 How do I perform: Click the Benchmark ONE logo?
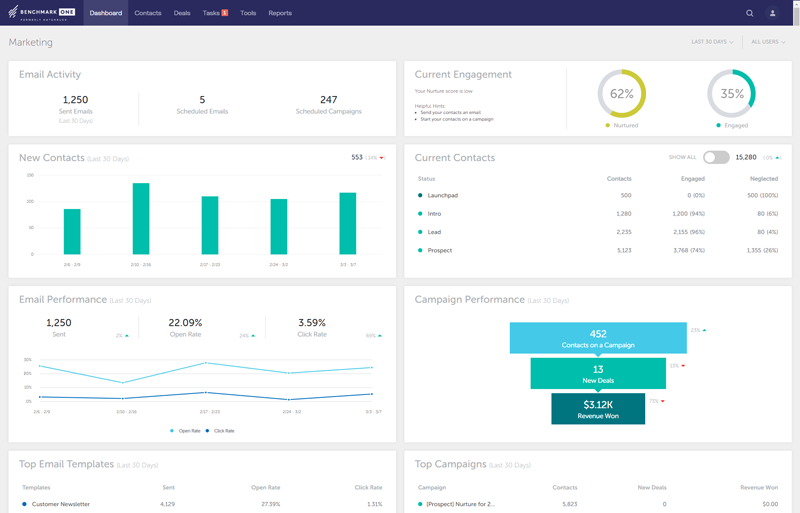(x=42, y=13)
